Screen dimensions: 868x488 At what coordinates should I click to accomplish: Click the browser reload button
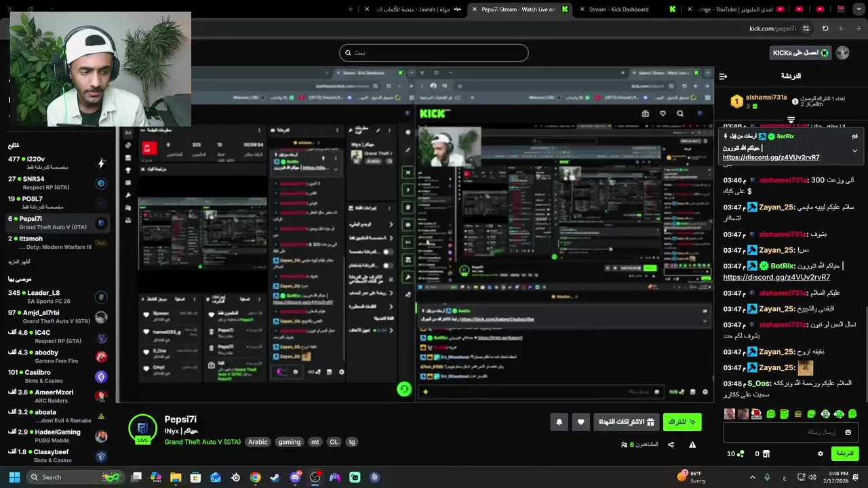coord(825,28)
